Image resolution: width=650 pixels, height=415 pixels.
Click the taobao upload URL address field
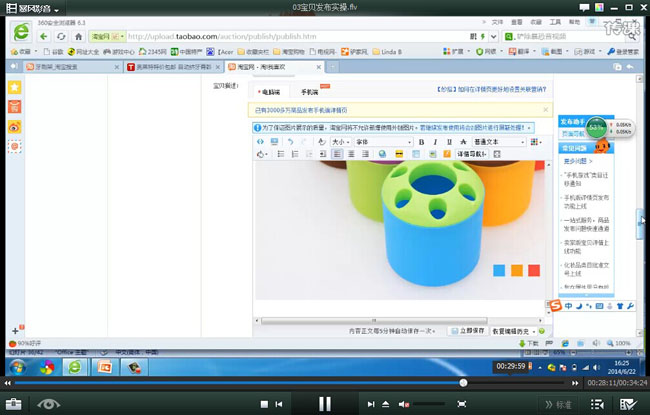tap(296, 36)
